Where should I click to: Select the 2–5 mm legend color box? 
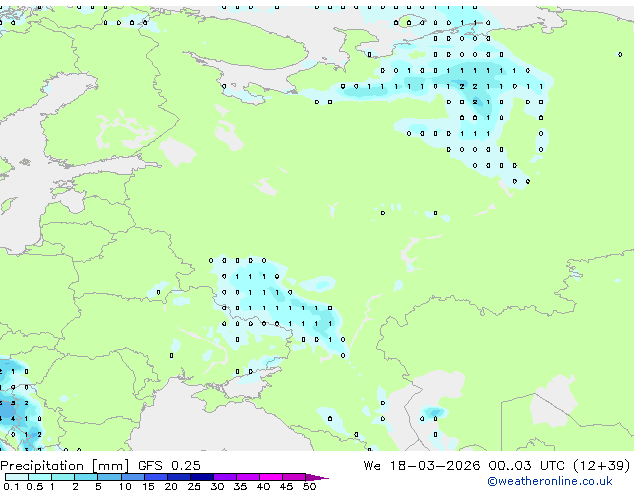point(86,477)
